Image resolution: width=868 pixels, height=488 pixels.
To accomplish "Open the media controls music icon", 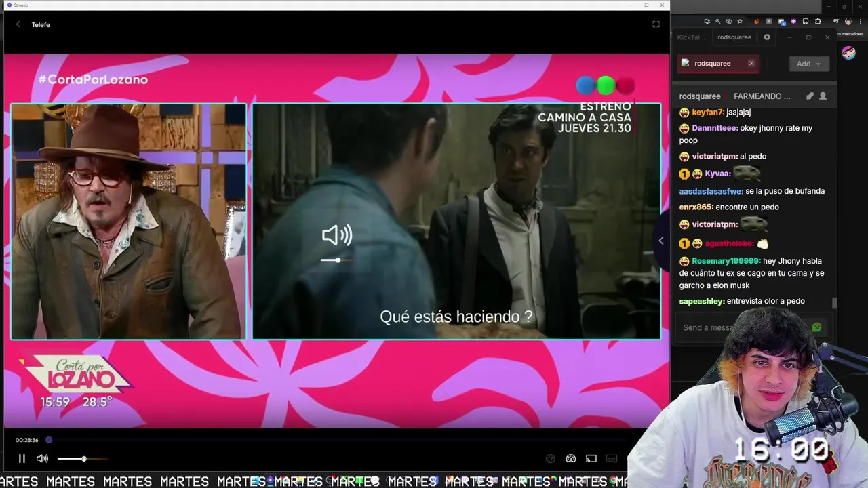I will click(836, 22).
